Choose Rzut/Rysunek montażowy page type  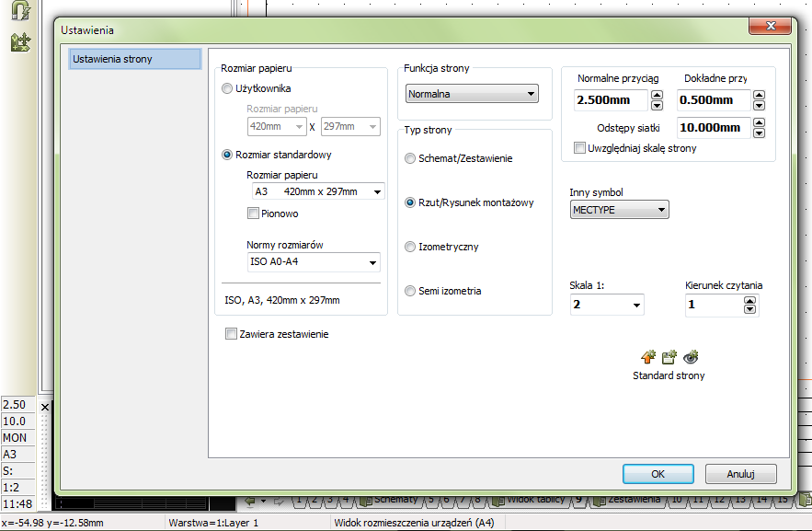coord(410,202)
